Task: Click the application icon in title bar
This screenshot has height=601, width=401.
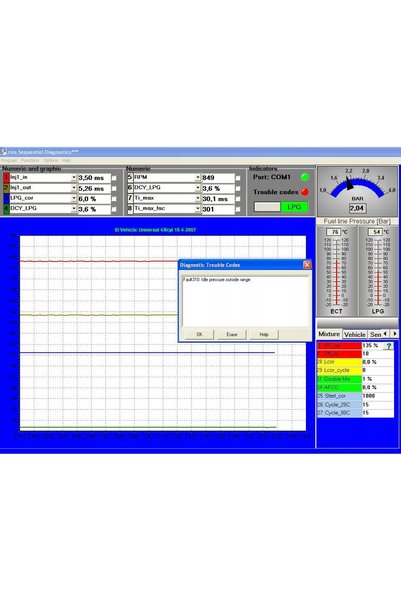Action: pyautogui.click(x=3, y=152)
